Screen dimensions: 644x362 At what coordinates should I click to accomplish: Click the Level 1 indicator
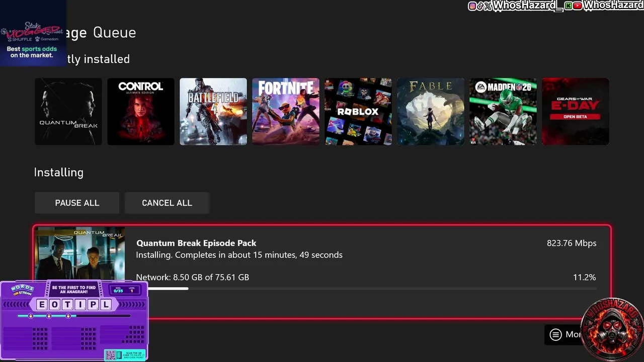(x=132, y=290)
